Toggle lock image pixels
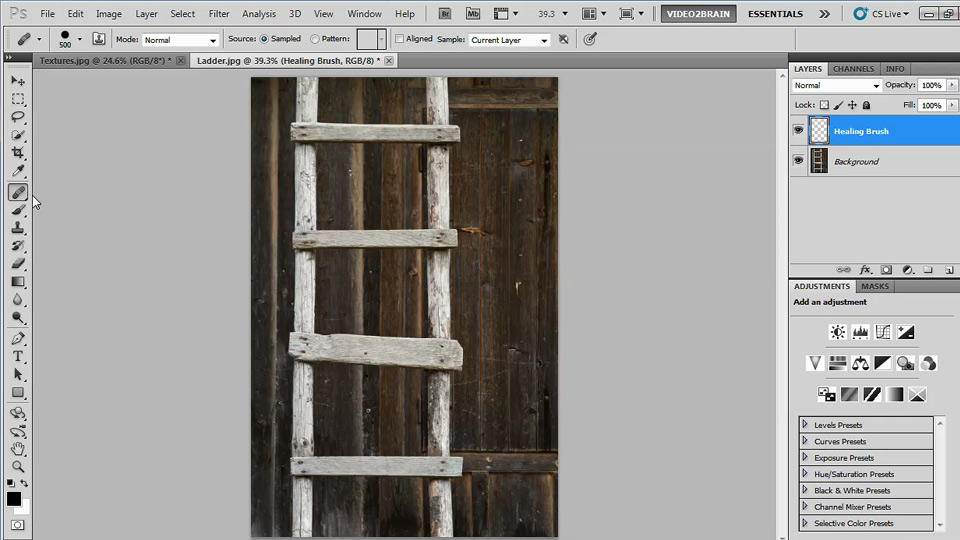The image size is (960, 540). (838, 105)
